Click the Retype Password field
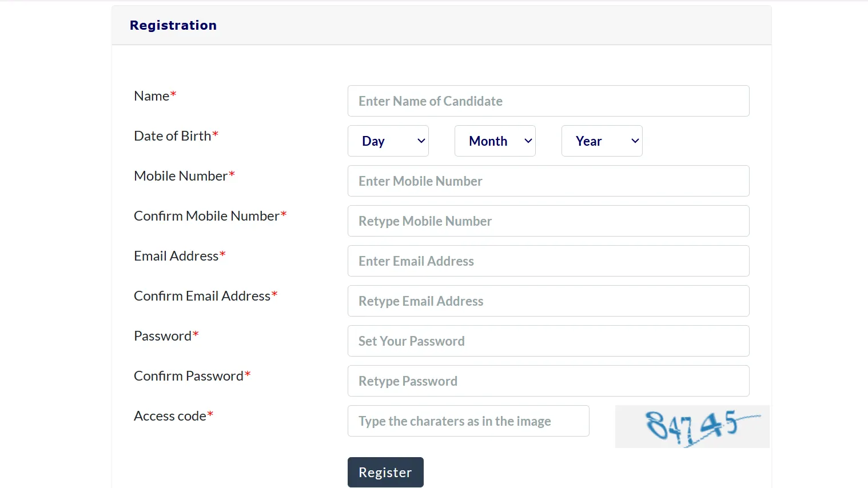Image resolution: width=868 pixels, height=488 pixels. coord(548,381)
